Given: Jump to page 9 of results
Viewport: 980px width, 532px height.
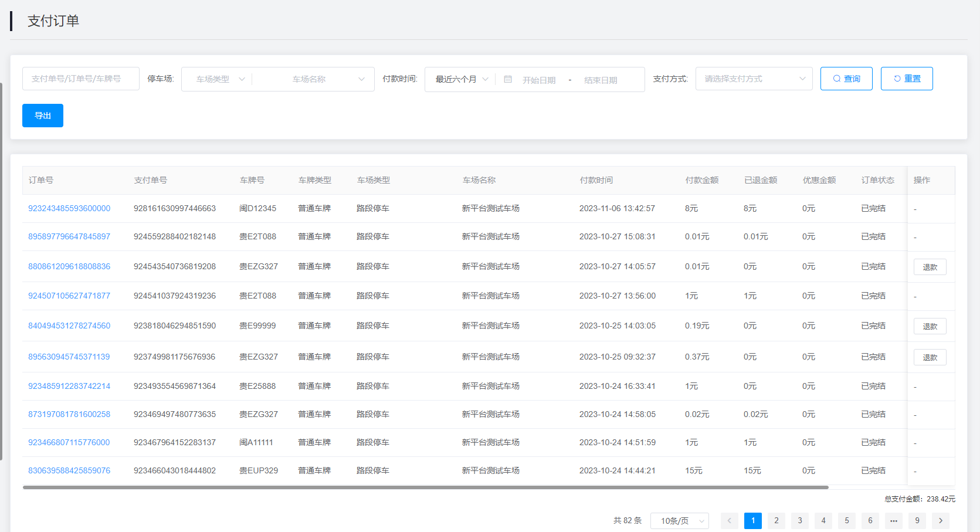Looking at the screenshot, I should [917, 520].
